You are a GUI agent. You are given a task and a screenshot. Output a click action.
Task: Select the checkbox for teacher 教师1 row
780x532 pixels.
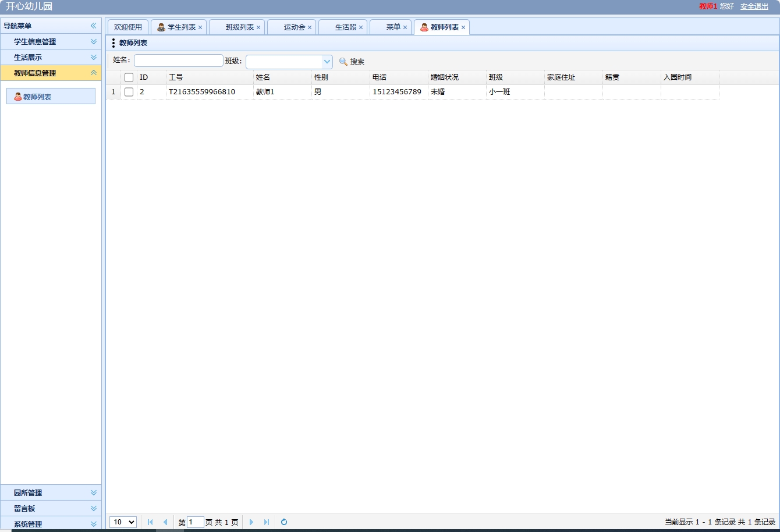[x=129, y=91]
